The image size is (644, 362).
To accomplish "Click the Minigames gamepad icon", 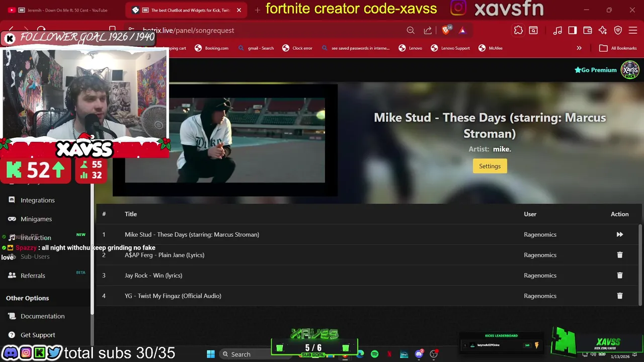I will (x=12, y=219).
